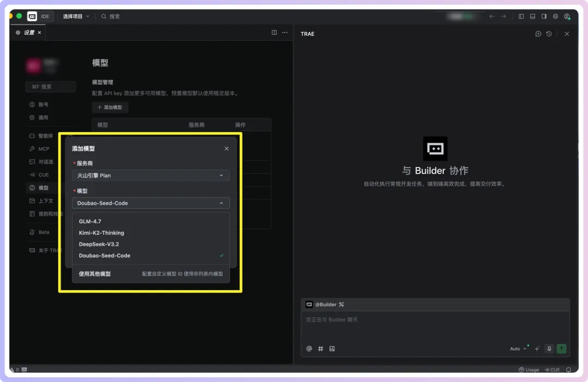Screen dimensions: 588x382
Task: Click the new chat icon in TRAE panel
Action: (x=538, y=34)
